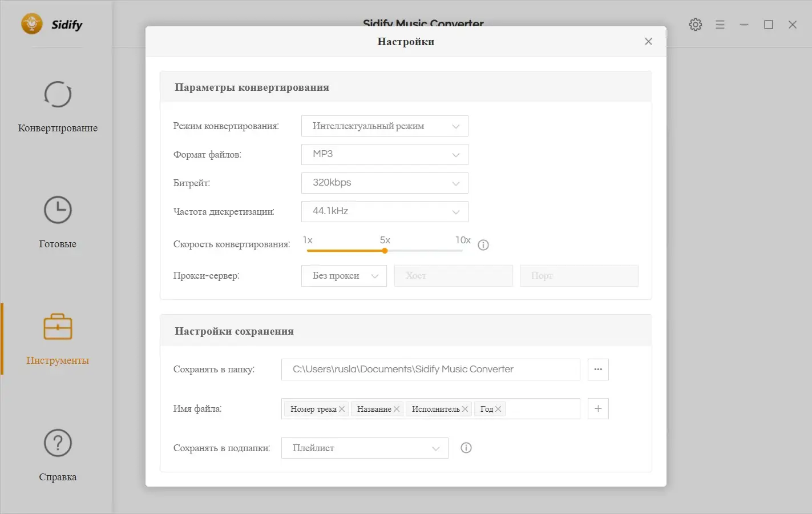812x514 pixels.
Task: Click the conversion speed info icon
Action: pos(483,245)
